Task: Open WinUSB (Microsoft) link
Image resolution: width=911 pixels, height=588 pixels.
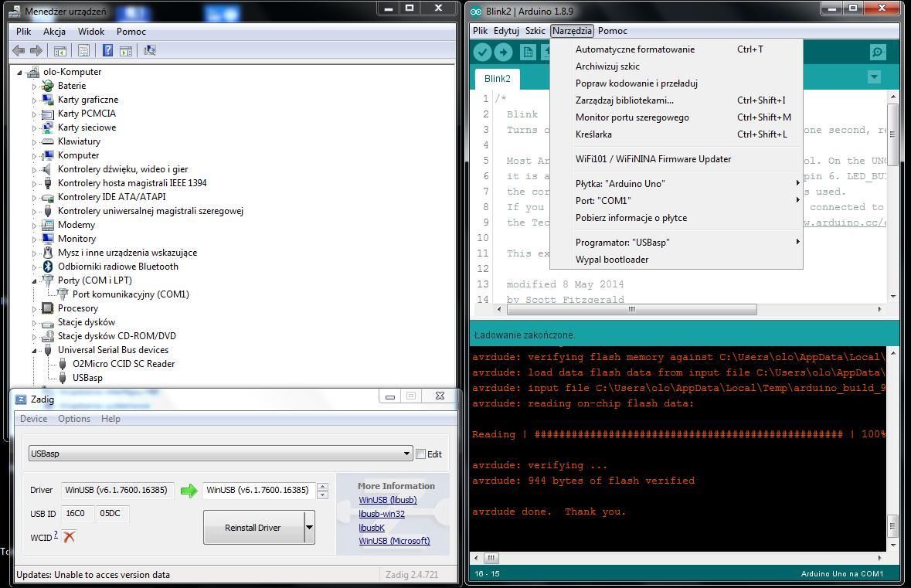Action: pos(395,541)
